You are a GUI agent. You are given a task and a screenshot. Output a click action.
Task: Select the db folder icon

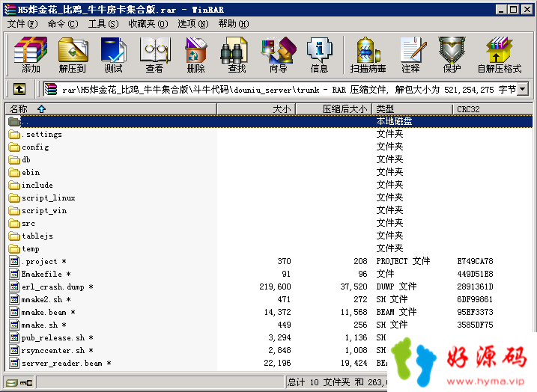point(14,160)
